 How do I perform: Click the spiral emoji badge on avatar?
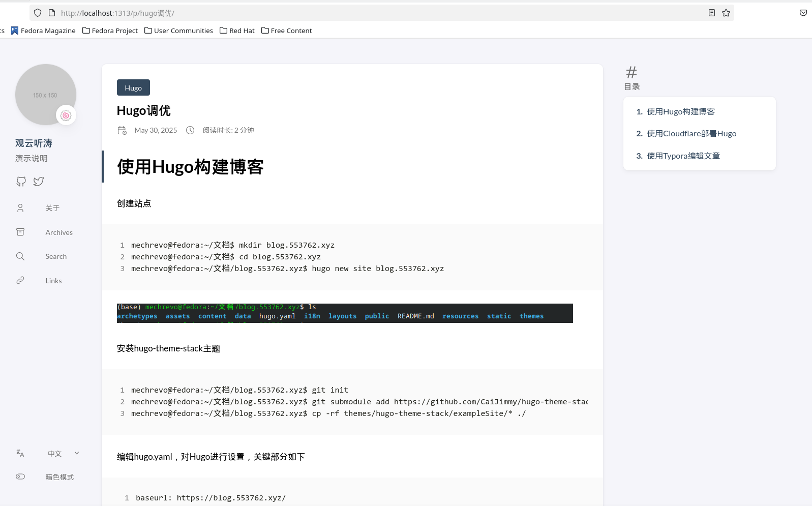click(66, 115)
